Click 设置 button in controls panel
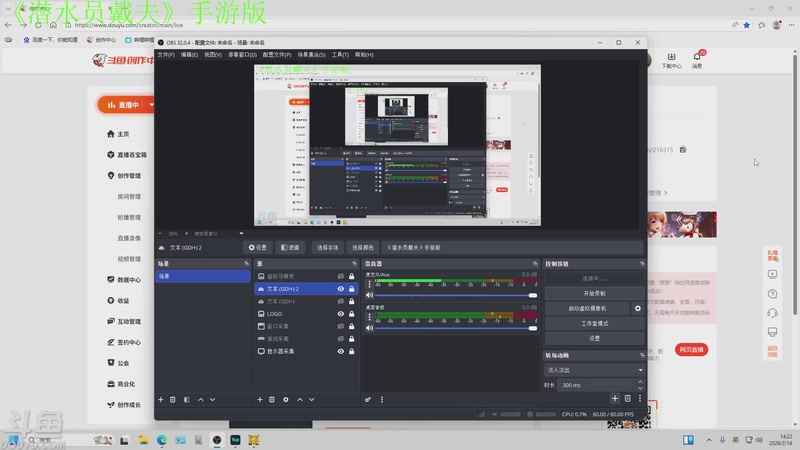Image resolution: width=800 pixels, height=450 pixels. pyautogui.click(x=594, y=338)
